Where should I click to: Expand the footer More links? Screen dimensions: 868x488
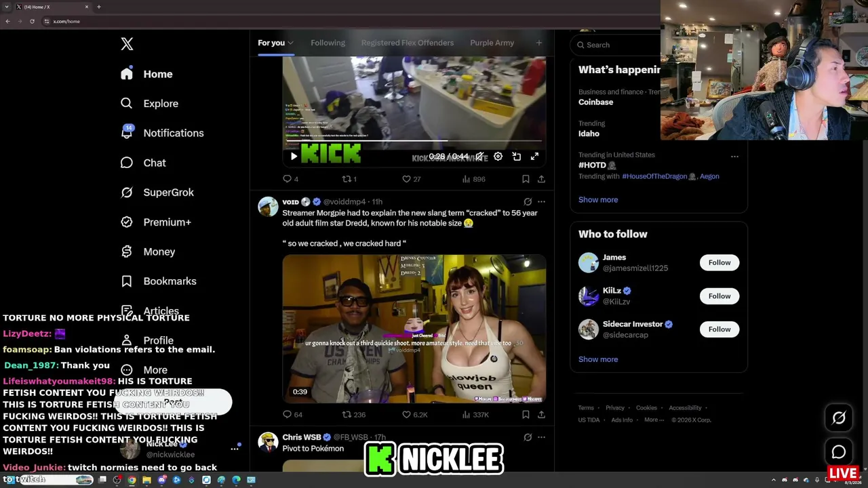(x=654, y=420)
